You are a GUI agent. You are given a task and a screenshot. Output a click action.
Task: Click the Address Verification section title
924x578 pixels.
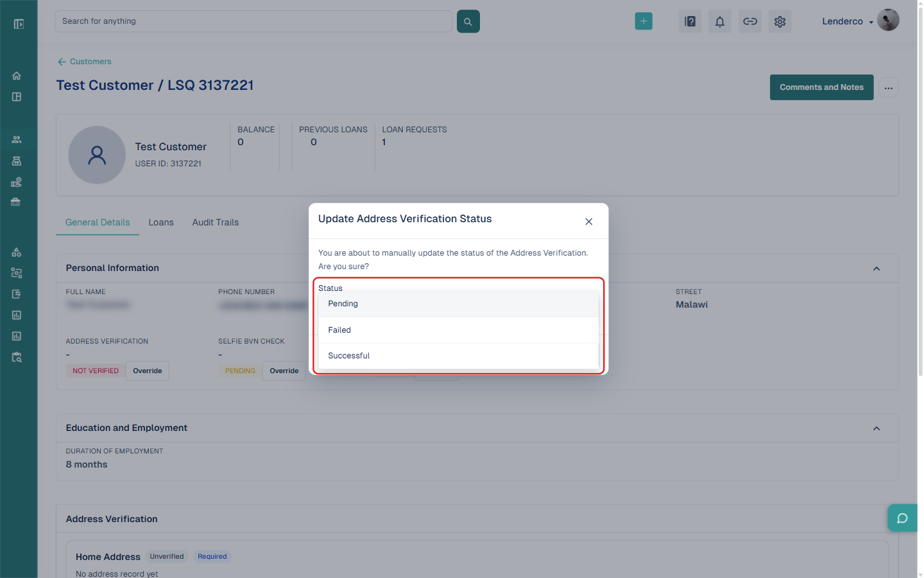click(112, 519)
